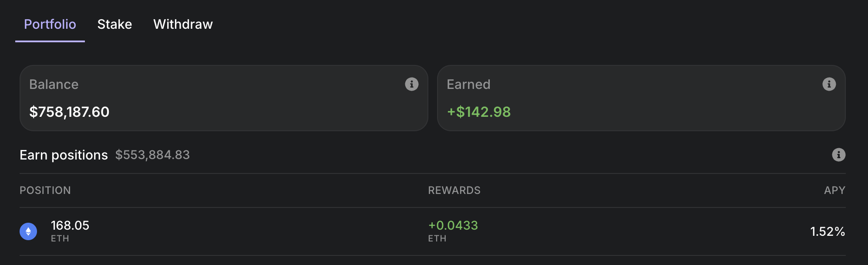868x265 pixels.
Task: Click the 1.52% APY value
Action: click(827, 231)
